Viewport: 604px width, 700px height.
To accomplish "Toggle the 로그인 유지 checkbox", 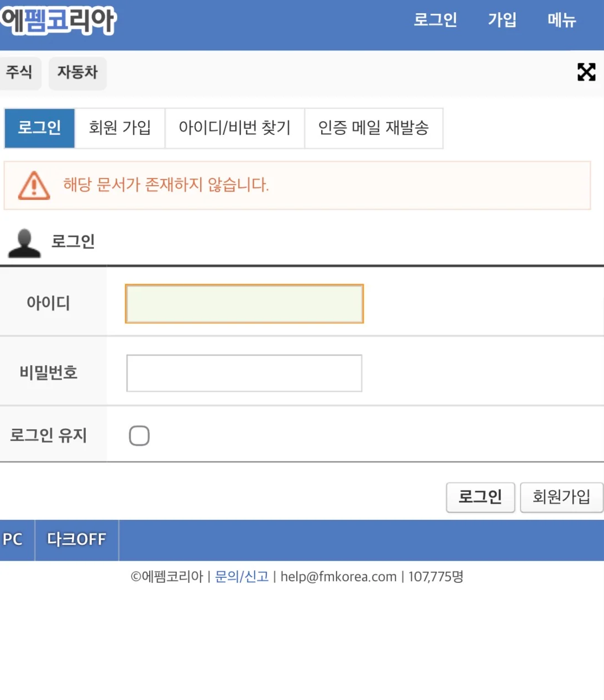I will coord(139,435).
